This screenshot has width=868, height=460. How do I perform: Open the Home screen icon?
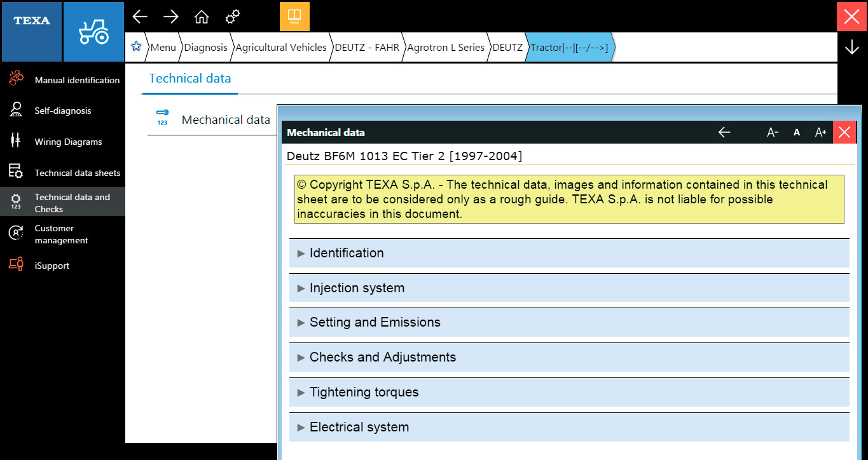[202, 17]
